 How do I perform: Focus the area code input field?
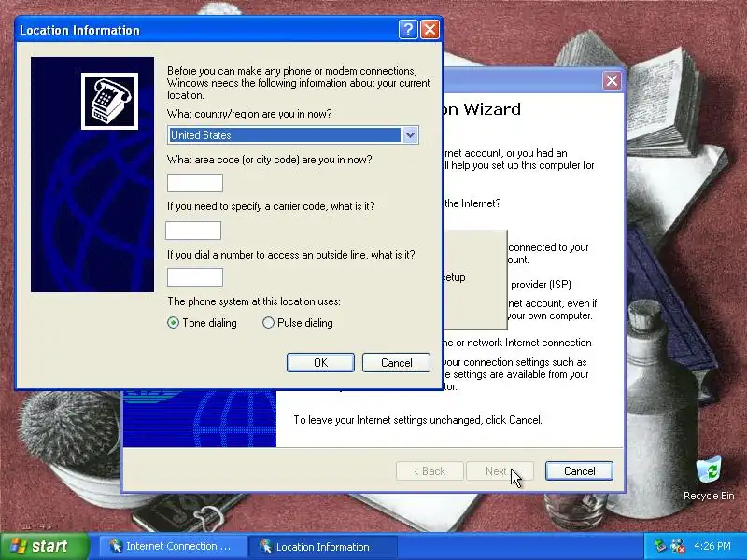click(195, 183)
